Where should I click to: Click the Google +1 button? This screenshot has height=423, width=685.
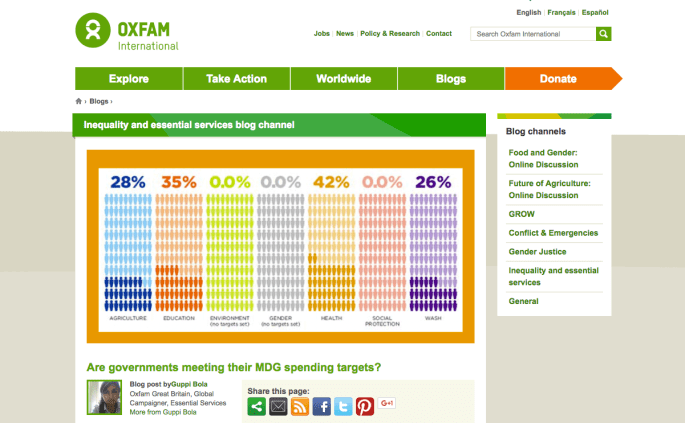pos(387,404)
